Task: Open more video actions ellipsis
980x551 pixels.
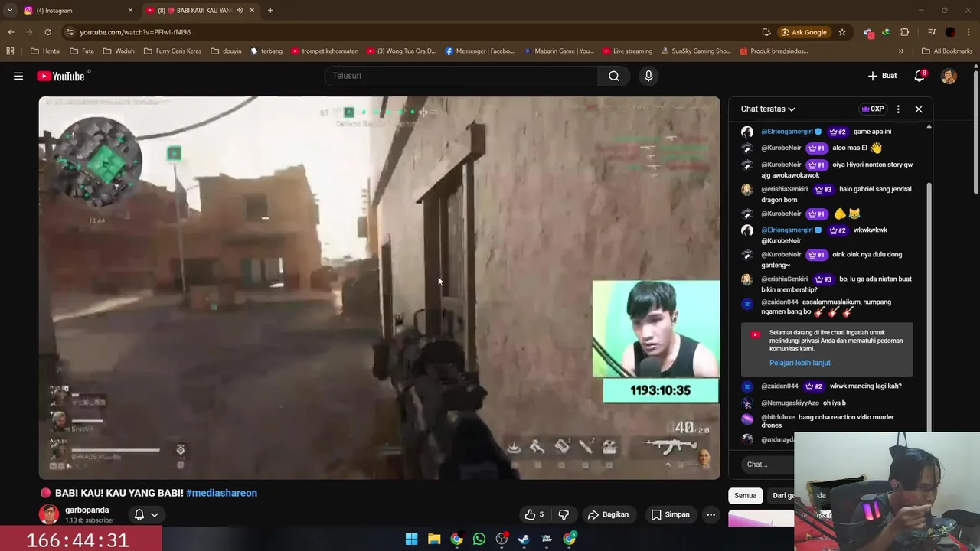Action: click(710, 514)
